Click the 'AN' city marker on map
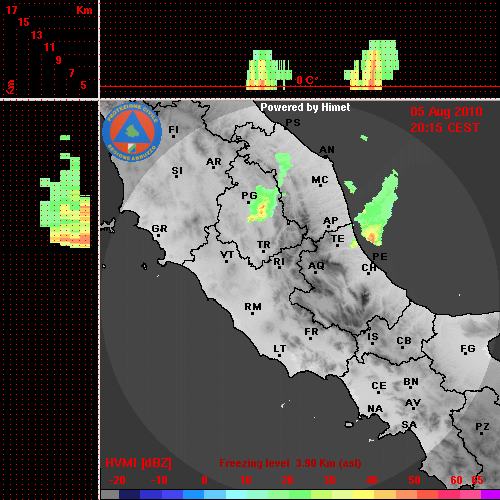 [x=327, y=151]
